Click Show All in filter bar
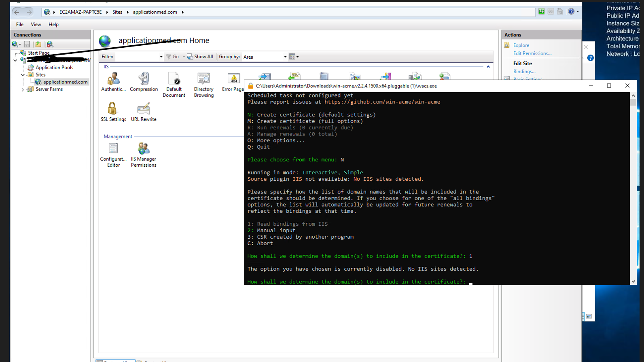 [x=200, y=57]
